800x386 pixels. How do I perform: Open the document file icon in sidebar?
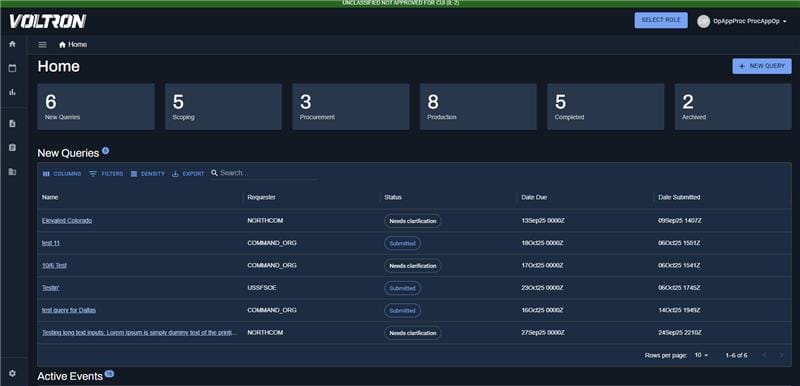click(x=12, y=123)
